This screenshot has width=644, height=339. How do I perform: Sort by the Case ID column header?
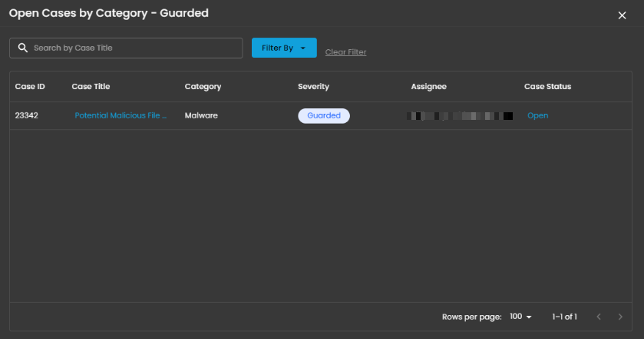pyautogui.click(x=30, y=87)
